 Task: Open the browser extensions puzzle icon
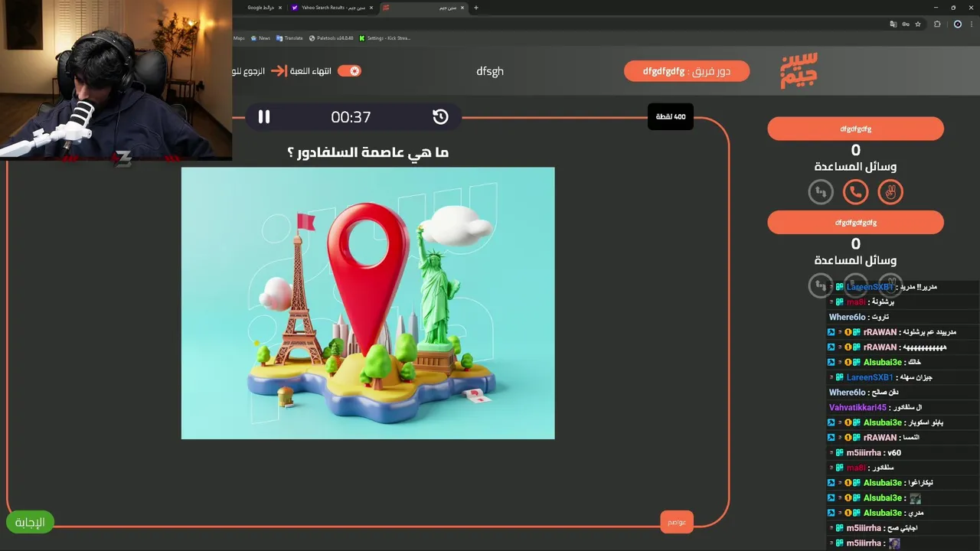937,24
